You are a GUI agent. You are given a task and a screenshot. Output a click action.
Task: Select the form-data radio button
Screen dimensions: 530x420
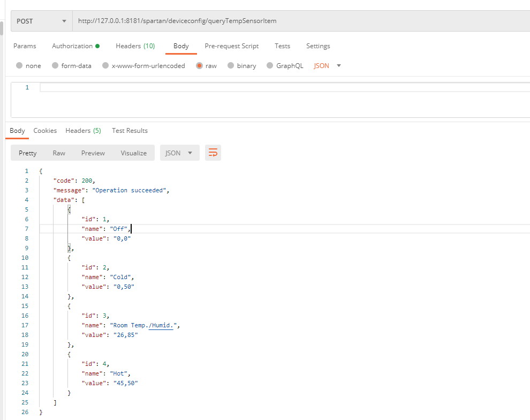click(x=55, y=66)
